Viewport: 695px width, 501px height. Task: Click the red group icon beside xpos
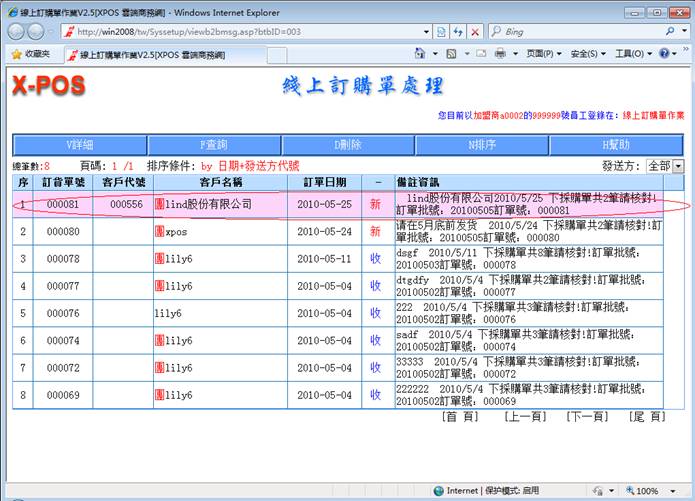pyautogui.click(x=160, y=231)
